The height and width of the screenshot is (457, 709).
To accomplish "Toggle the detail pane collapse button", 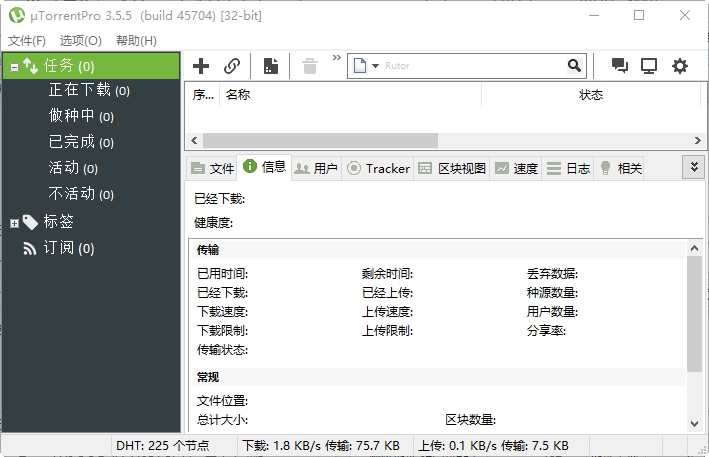I will click(x=693, y=167).
